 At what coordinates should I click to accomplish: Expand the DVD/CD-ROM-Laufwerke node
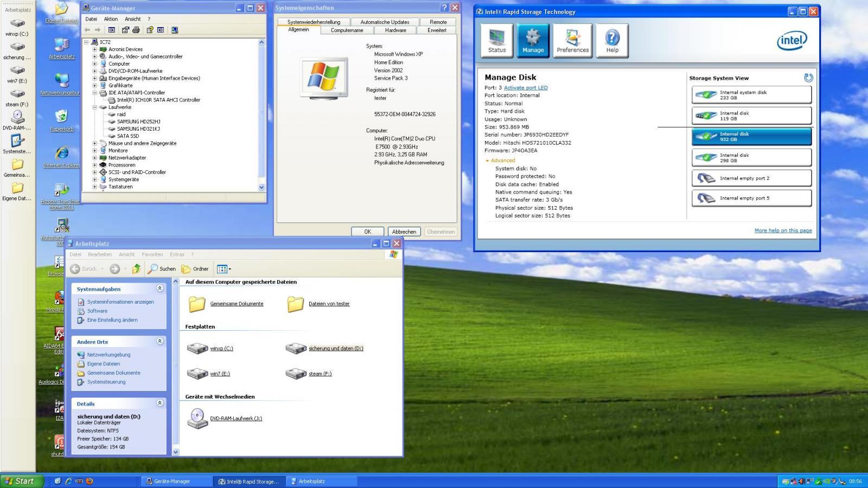(94, 71)
